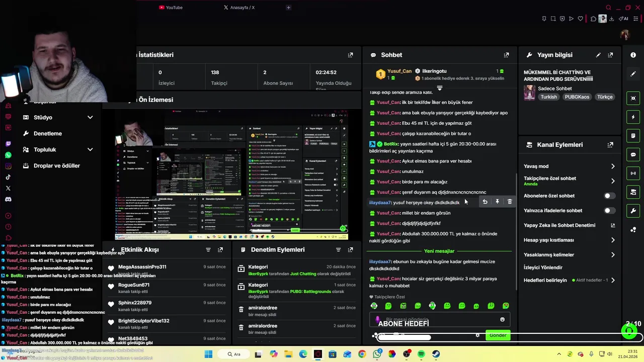Viewport: 644px width, 362px height.
Task: Click the PUBGKaos stream tag
Action: pos(577,97)
